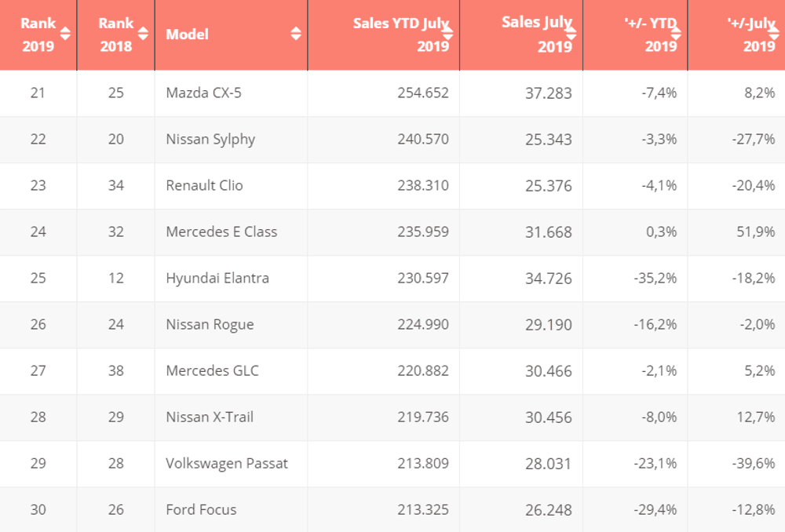Image resolution: width=785 pixels, height=532 pixels.
Task: Click sort arrows on Rank 2019 column
Action: (x=65, y=34)
